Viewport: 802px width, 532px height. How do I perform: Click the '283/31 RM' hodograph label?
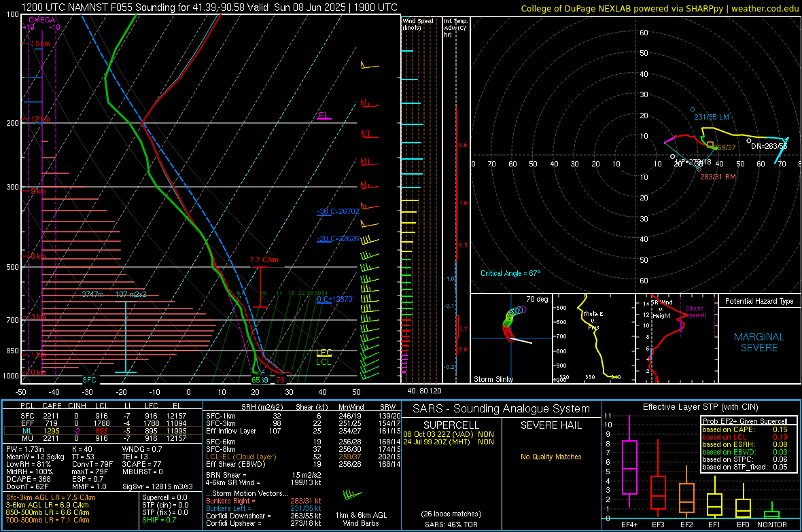718,177
